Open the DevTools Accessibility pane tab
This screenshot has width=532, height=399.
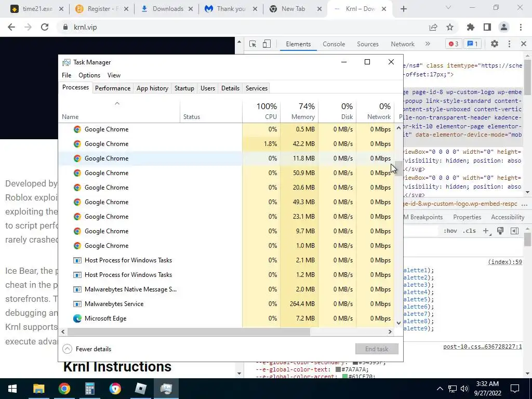[x=508, y=217]
